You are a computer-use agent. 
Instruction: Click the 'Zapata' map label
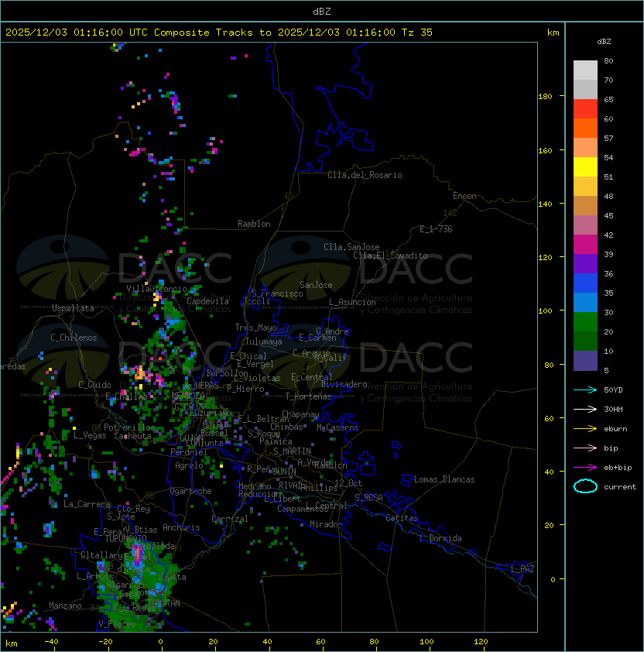point(172,577)
